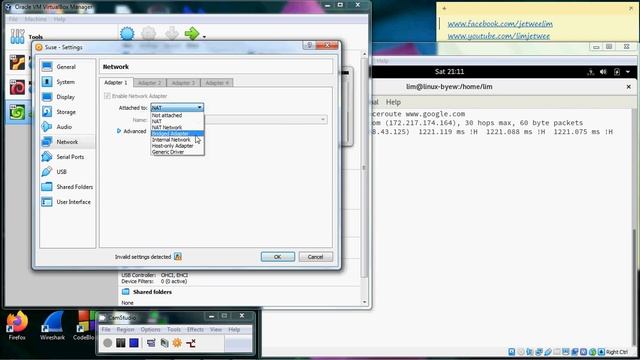The image size is (640, 360).
Task: Open Serial Ports settings category
Action: click(70, 157)
